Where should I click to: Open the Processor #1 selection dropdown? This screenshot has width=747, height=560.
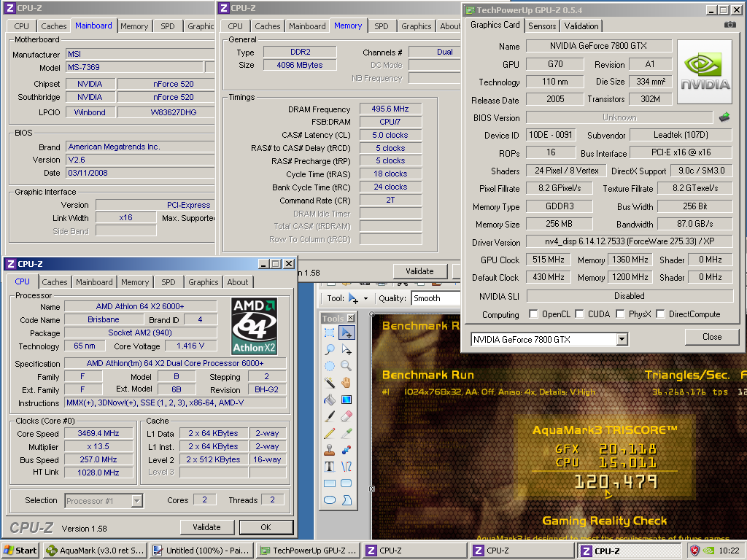[x=136, y=500]
